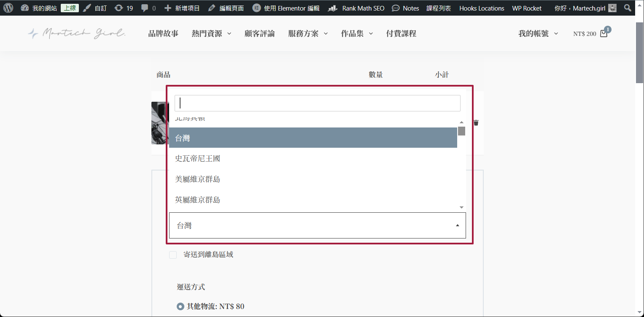
Task: Click the country list scrollbar down arrow
Action: [461, 207]
